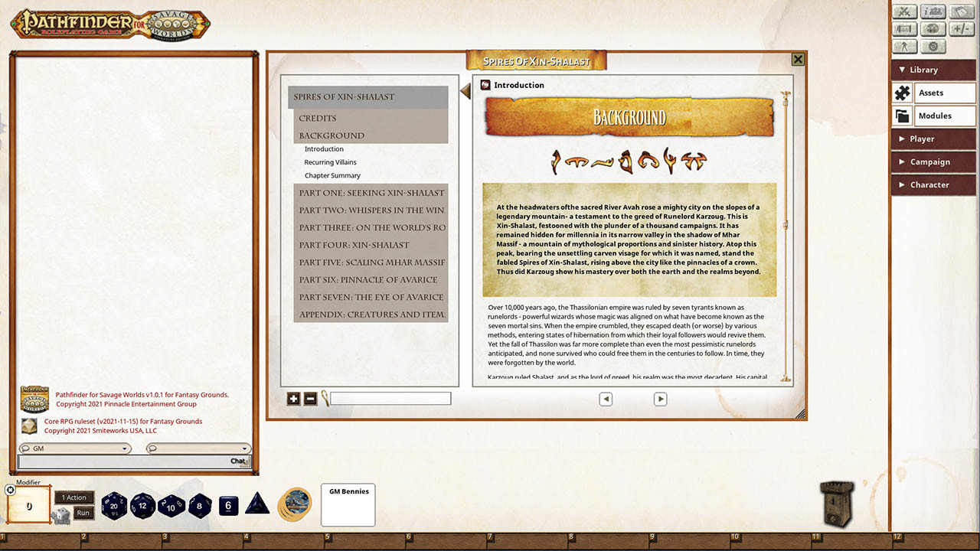Image resolution: width=980 pixels, height=551 pixels.
Task: Click the +/- Modifiers icon
Action: [961, 28]
